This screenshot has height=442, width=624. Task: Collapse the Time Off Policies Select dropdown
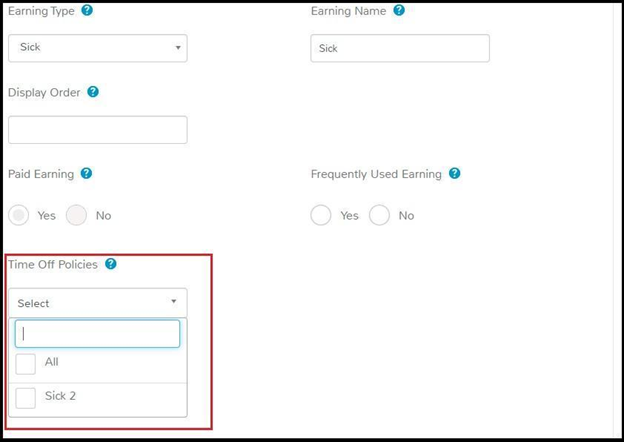coord(98,303)
